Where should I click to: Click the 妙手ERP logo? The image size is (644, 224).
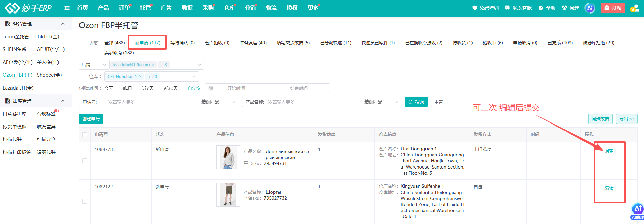click(28, 8)
